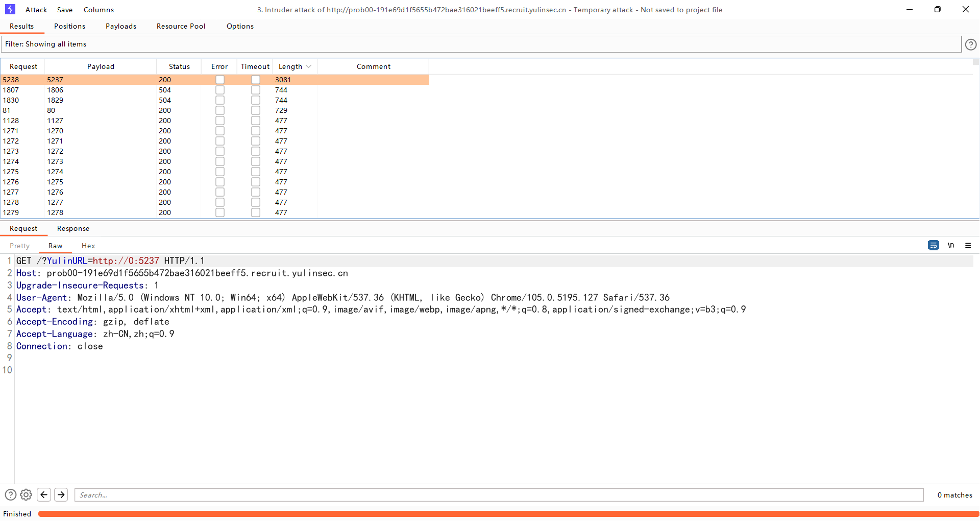Open search settings gear icon
980x521 pixels.
tap(26, 494)
